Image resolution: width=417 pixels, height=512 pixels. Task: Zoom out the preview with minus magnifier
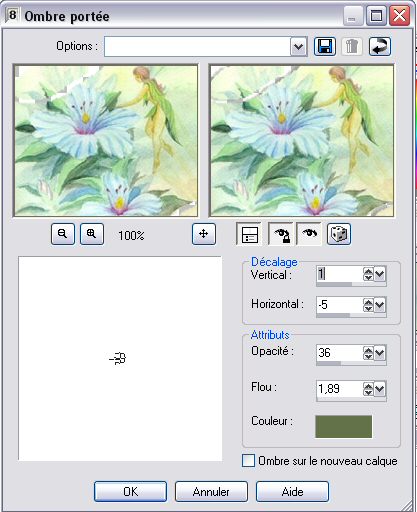pyautogui.click(x=63, y=234)
